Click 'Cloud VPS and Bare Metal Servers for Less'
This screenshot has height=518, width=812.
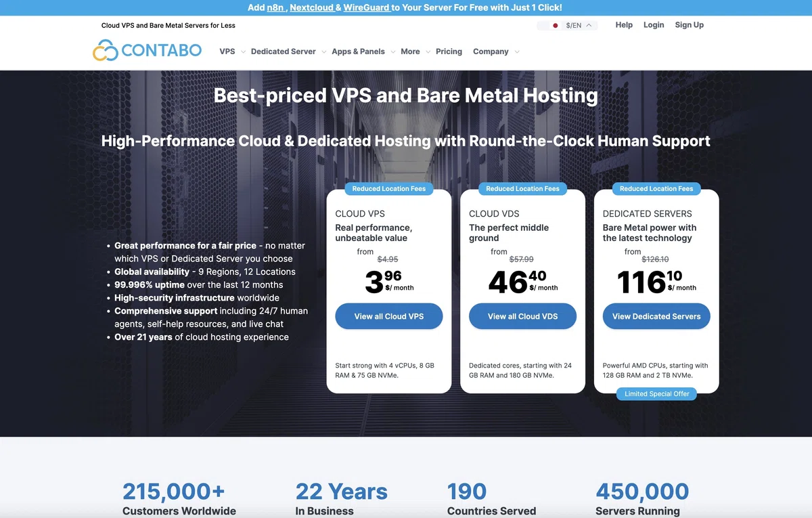click(x=168, y=26)
